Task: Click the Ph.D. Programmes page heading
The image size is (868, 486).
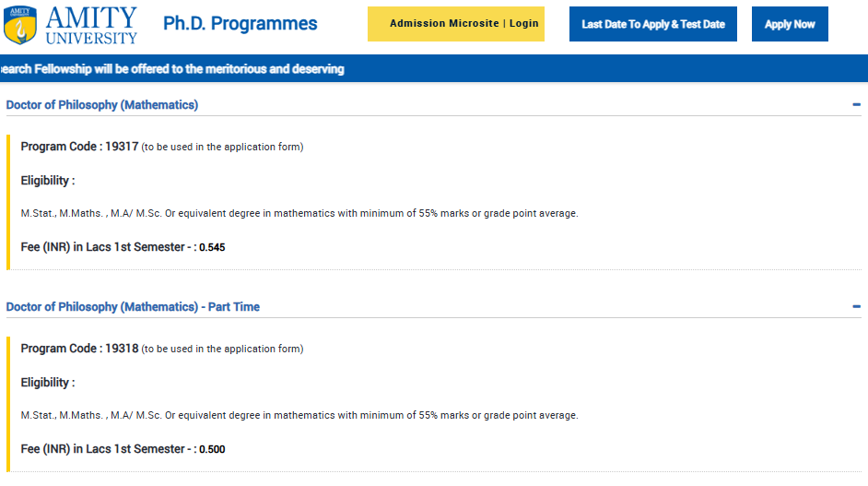Action: tap(240, 24)
